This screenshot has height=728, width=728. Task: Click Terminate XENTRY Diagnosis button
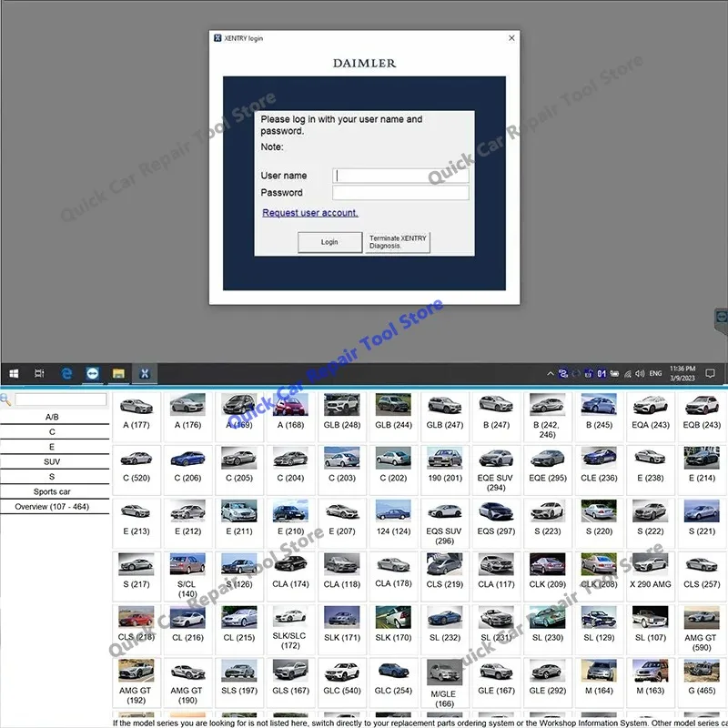(x=398, y=242)
